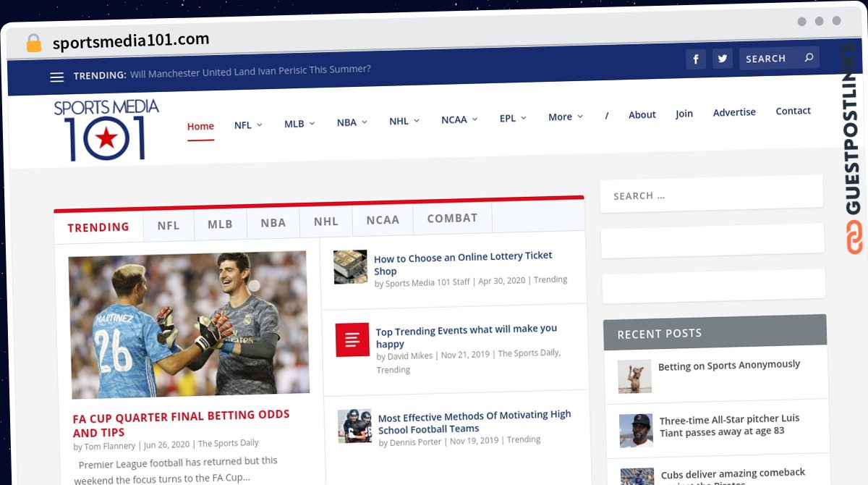Click the sportsmedia101.com address bar URL
The width and height of the screenshot is (868, 485).
[131, 41]
